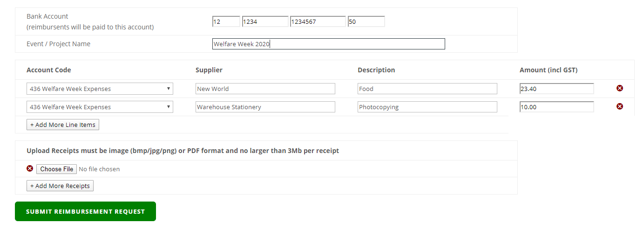Click bank suffix field containing 50
The height and width of the screenshot is (244, 644).
point(366,21)
